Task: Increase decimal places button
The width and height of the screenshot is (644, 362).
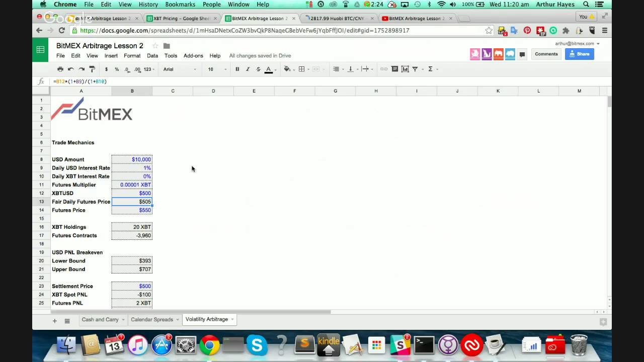Action: tap(138, 69)
